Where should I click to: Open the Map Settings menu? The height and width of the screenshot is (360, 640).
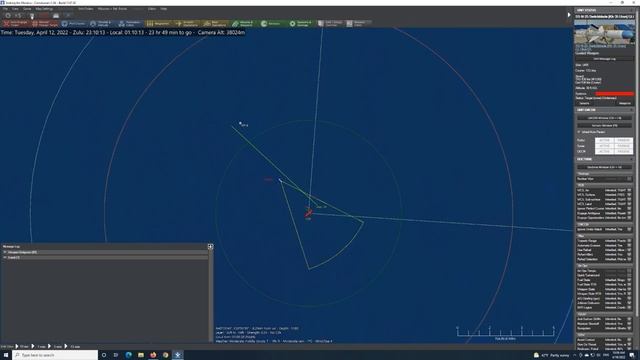pyautogui.click(x=44, y=9)
